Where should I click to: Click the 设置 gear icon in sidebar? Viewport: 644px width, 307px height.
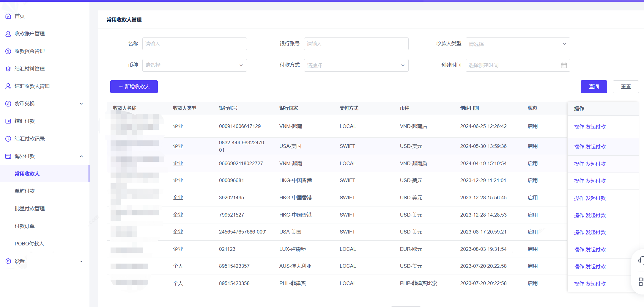(x=8, y=261)
